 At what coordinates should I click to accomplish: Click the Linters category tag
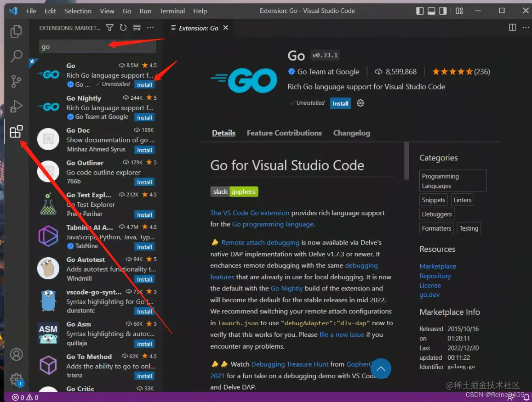(x=462, y=200)
